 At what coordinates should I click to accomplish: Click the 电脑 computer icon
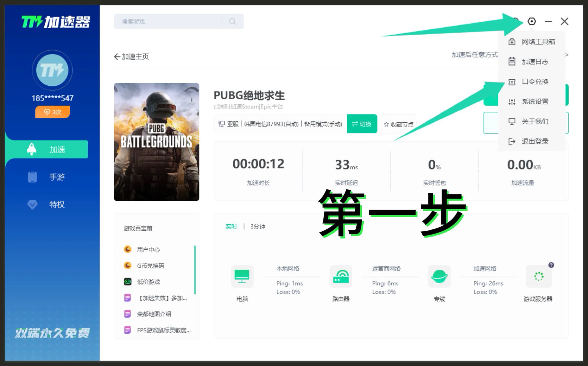coord(242,277)
